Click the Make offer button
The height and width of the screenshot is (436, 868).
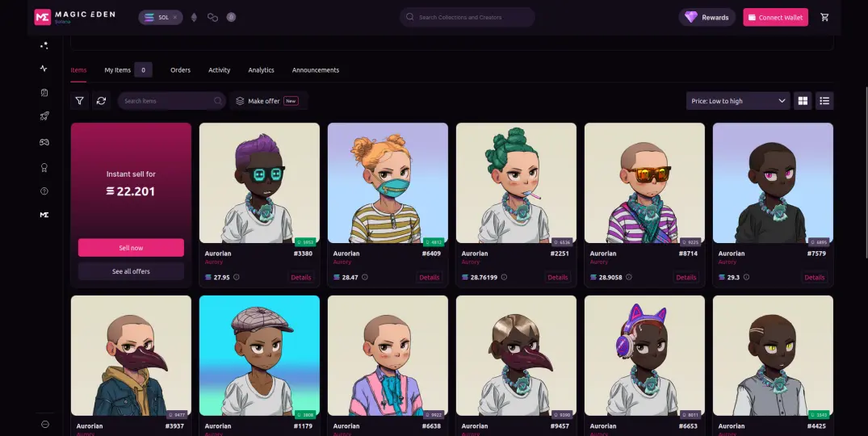[268, 101]
